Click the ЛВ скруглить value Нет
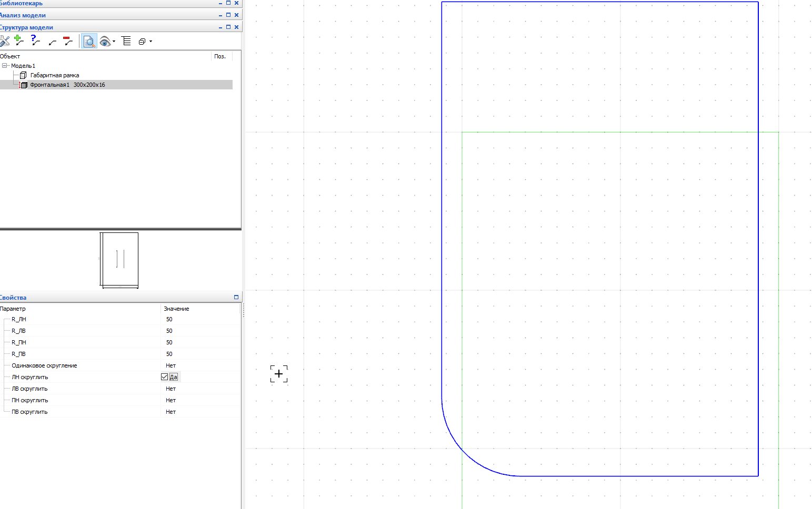 (171, 389)
